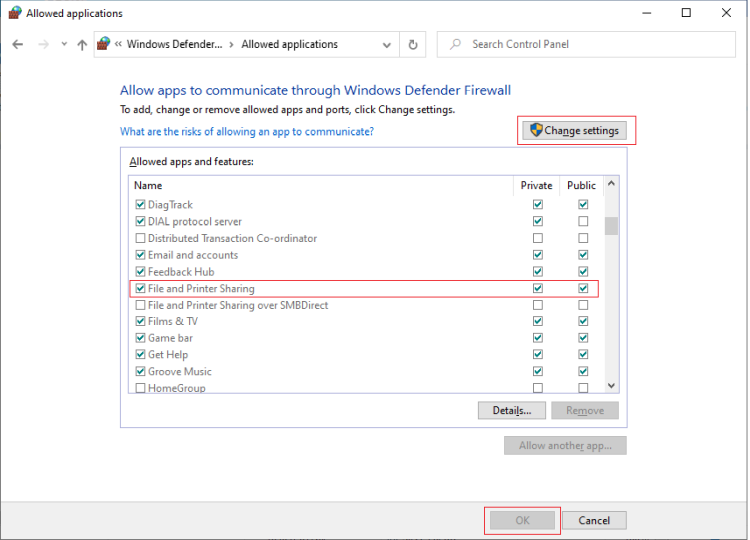This screenshot has height=540, width=750.
Task: Open the recent locations dropdown arrow
Action: pyautogui.click(x=64, y=44)
